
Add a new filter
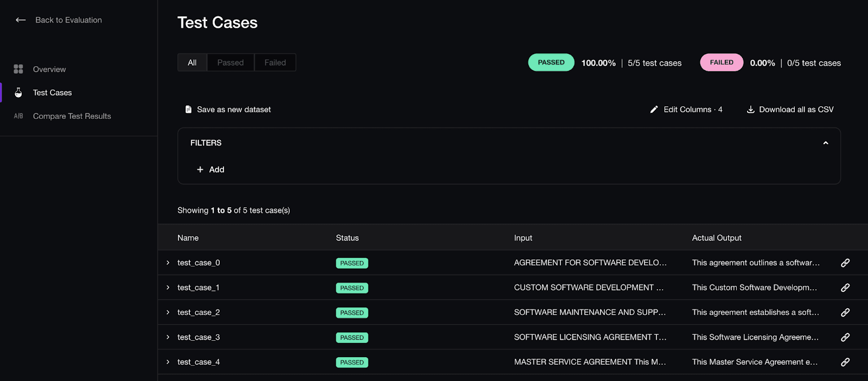click(x=210, y=169)
